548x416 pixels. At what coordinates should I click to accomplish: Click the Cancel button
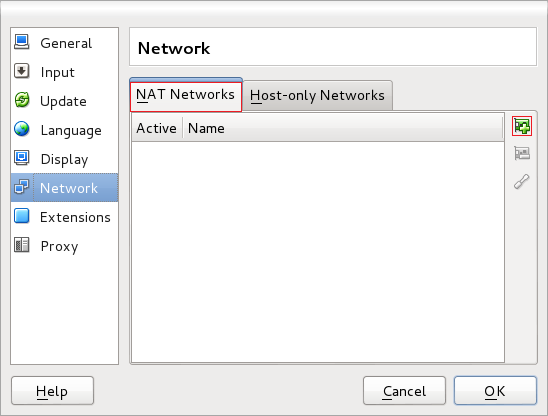(x=404, y=391)
